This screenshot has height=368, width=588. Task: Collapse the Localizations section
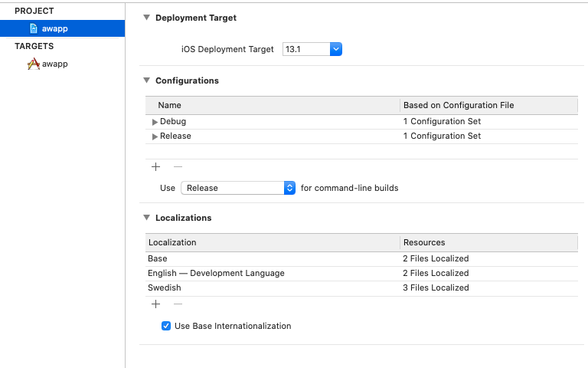click(146, 218)
